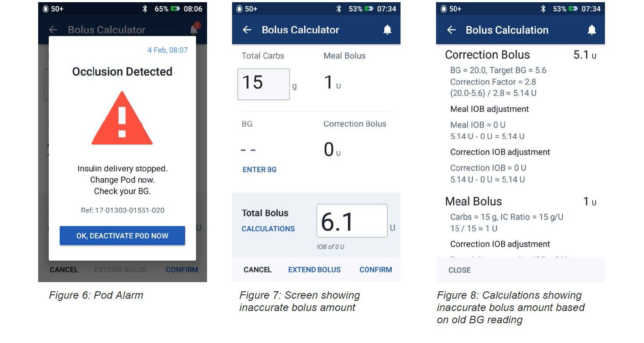Tap back arrow in Bolus Calculation header
This screenshot has width=644, height=343.
click(x=451, y=30)
